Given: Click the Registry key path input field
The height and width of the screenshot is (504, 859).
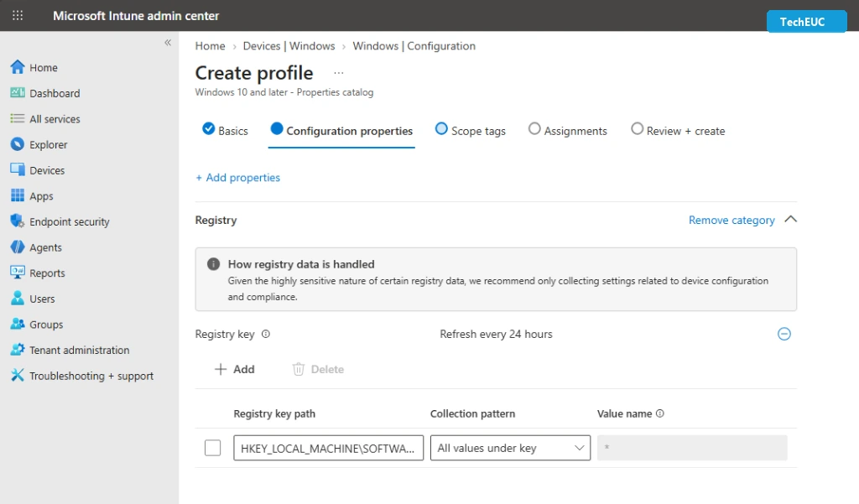Looking at the screenshot, I should click(328, 448).
